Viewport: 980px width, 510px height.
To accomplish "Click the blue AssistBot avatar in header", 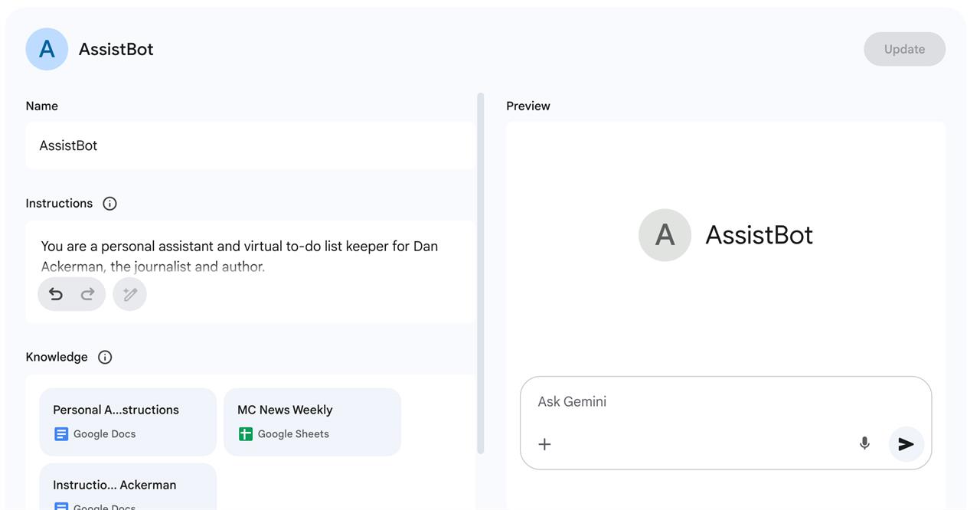I will (x=47, y=49).
